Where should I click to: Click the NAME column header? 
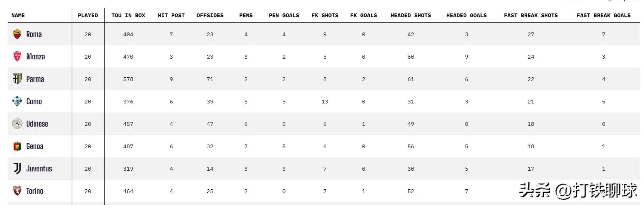coord(18,16)
